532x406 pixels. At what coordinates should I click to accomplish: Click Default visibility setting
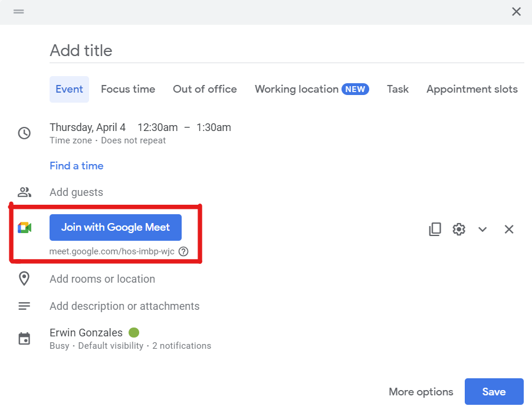tap(111, 346)
